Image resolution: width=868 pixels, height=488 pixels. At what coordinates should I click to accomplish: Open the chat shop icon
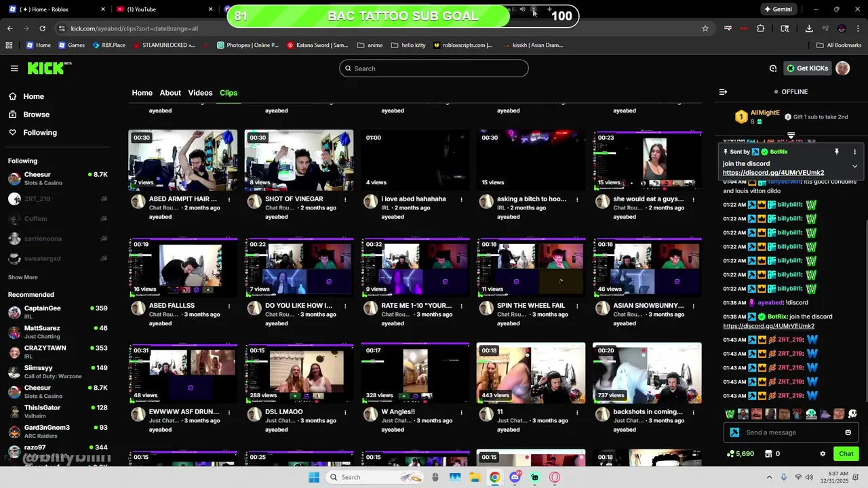[x=768, y=454]
